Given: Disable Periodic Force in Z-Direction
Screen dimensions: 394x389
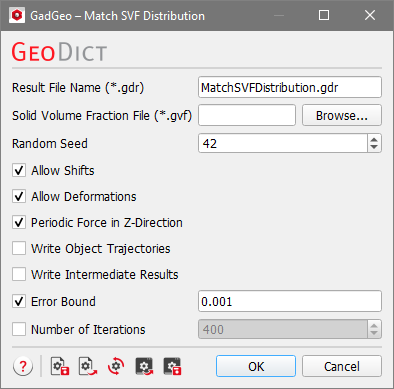Looking at the screenshot, I should point(19,222).
